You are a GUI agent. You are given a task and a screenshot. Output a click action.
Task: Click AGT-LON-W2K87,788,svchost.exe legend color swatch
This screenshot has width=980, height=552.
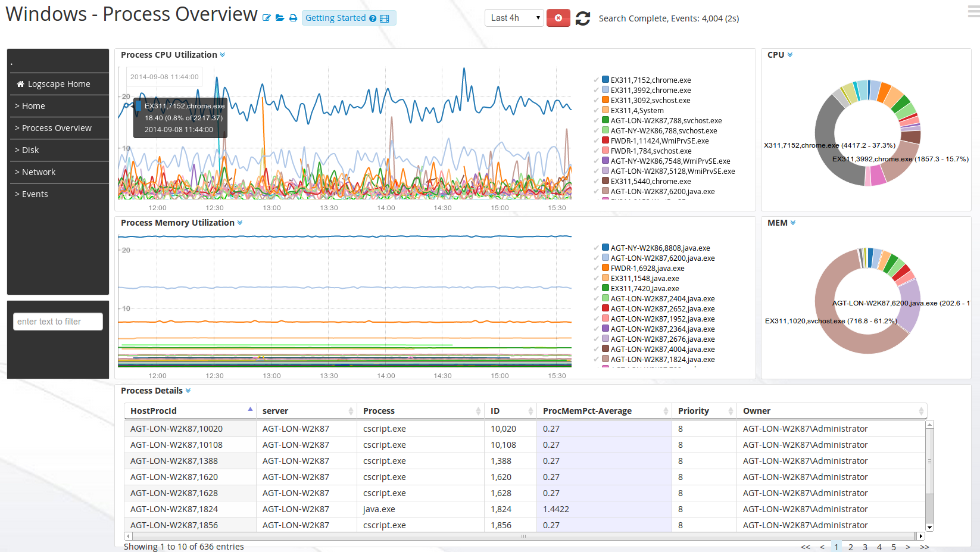point(606,120)
